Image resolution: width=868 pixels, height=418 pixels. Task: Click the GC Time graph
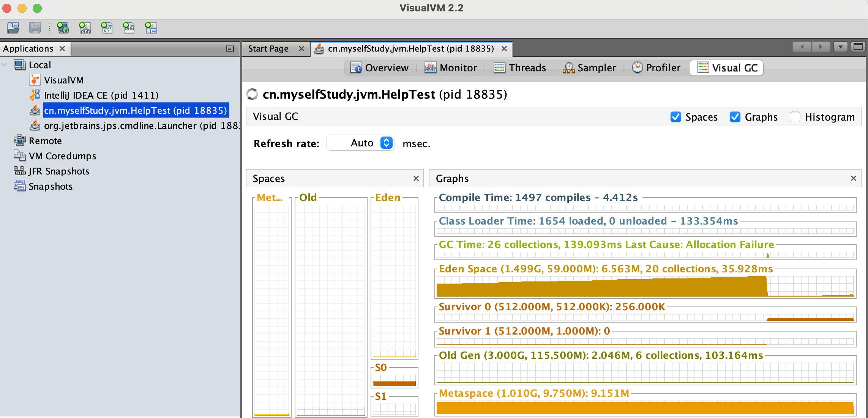[x=645, y=255]
